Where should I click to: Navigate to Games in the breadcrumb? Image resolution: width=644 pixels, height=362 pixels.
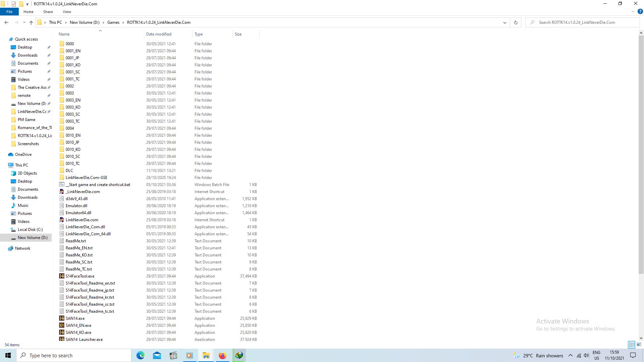(x=113, y=22)
